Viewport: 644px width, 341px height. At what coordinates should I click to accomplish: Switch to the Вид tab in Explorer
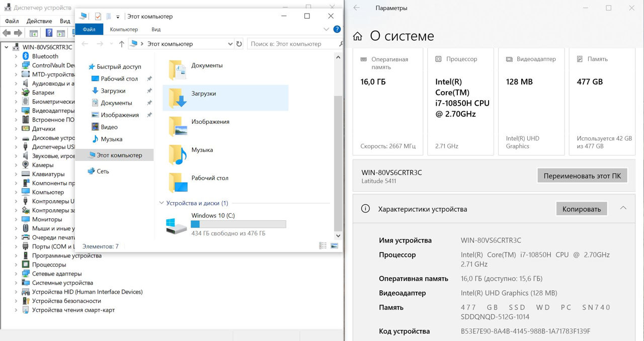(x=156, y=30)
